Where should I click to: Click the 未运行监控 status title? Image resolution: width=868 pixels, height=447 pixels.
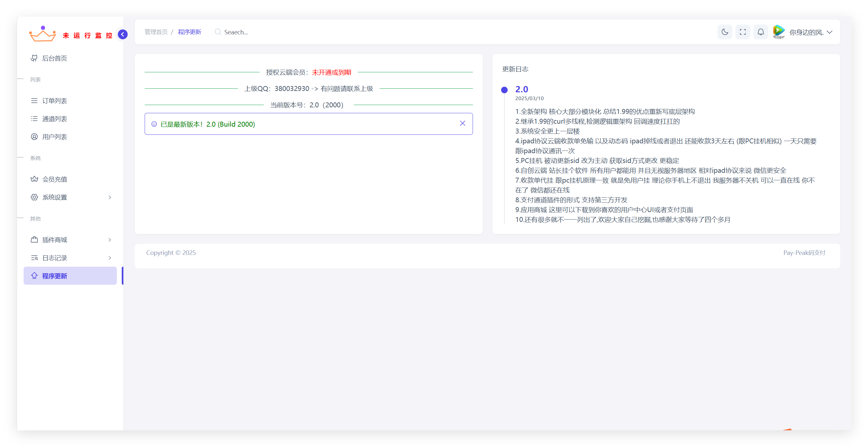[87, 35]
